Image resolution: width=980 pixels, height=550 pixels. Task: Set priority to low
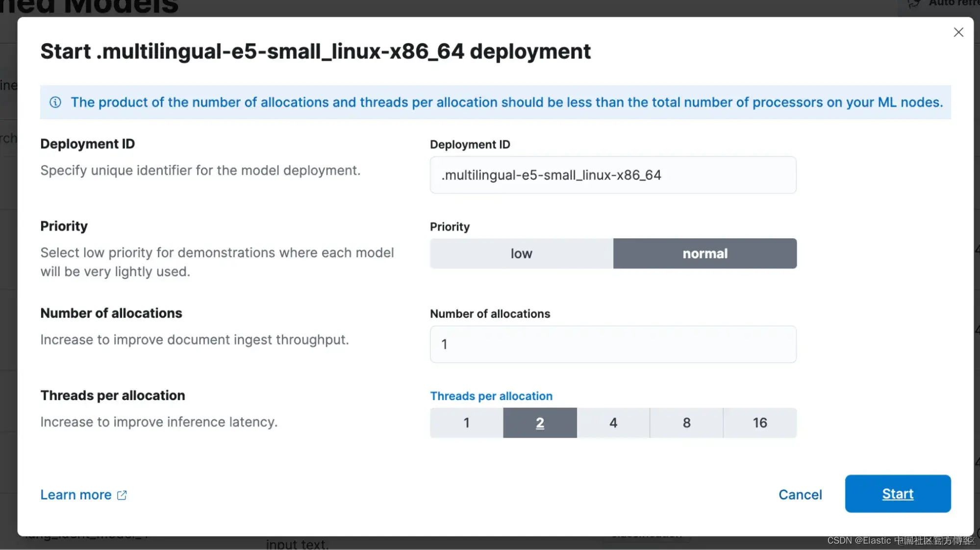(x=521, y=253)
